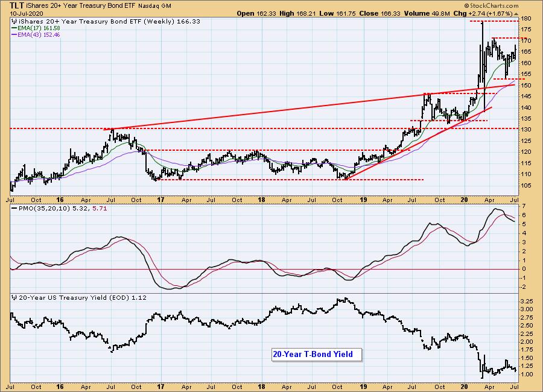Click the purple EMA(43) legend line swatch
This screenshot has height=392, width=543.
pyautogui.click(x=14, y=34)
